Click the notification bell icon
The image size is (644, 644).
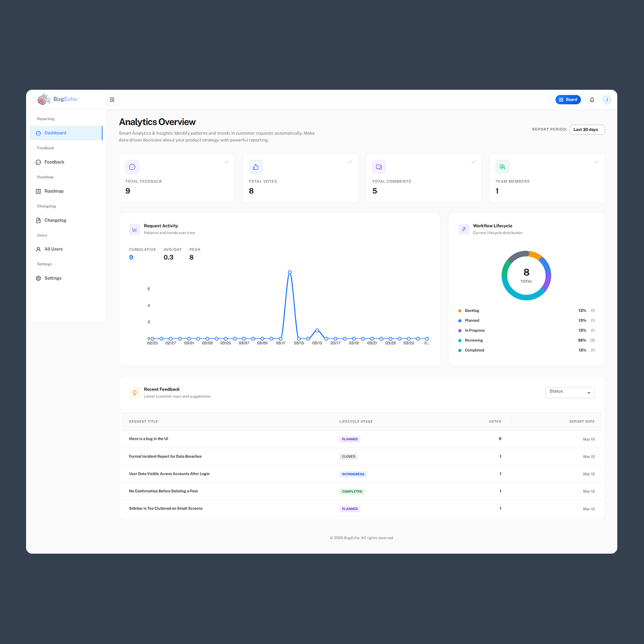coord(592,99)
